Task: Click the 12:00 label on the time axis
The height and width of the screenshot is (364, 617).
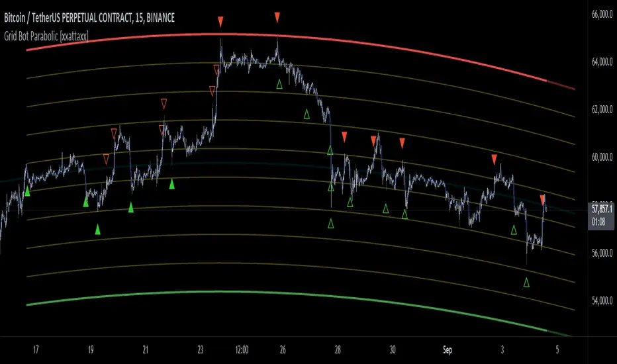Action: click(242, 350)
